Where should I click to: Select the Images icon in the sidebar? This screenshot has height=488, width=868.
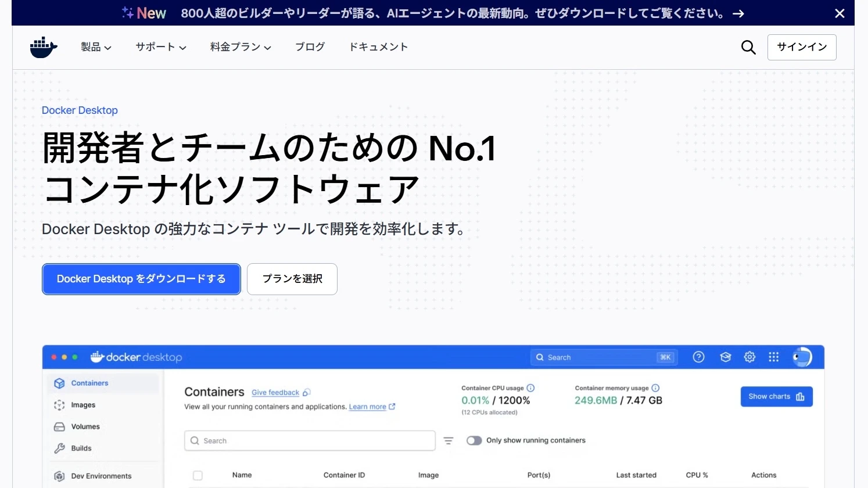coord(59,405)
